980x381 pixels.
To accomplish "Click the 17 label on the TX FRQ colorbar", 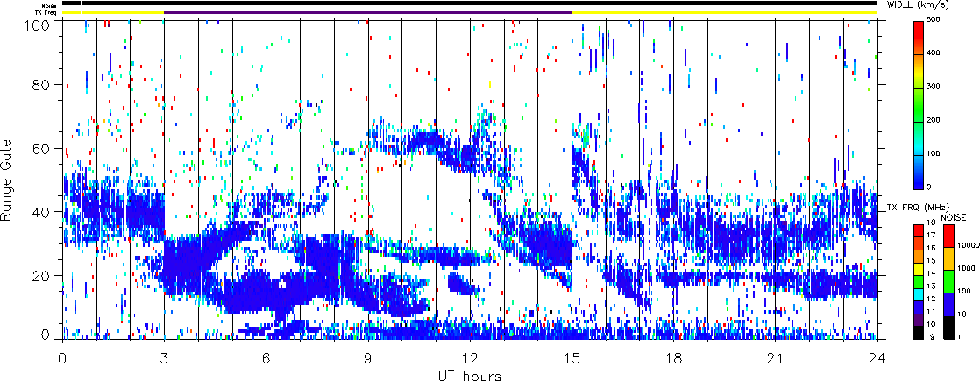I will tap(931, 235).
